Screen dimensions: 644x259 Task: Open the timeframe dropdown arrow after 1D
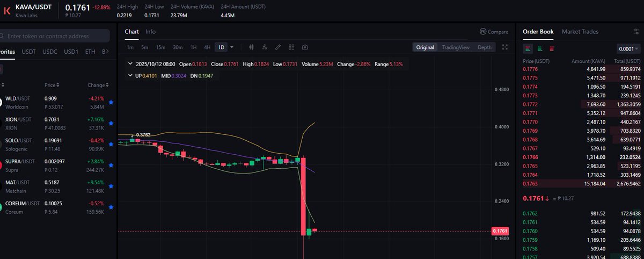point(232,47)
